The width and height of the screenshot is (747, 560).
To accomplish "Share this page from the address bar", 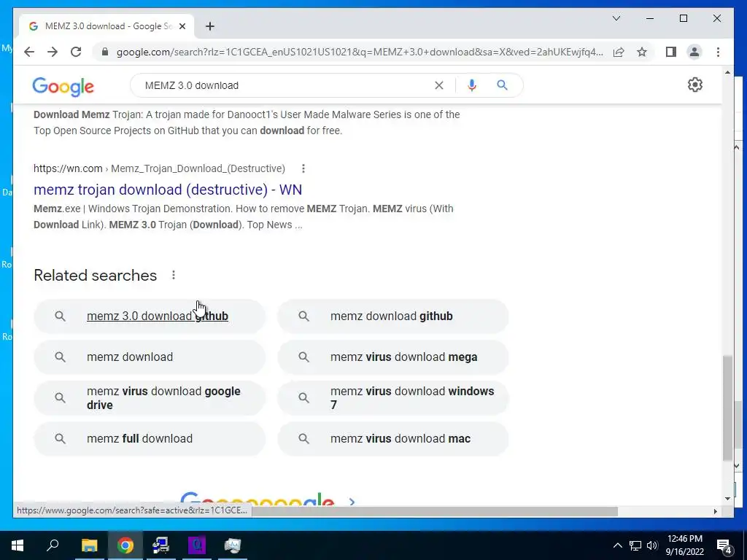I will [x=619, y=52].
